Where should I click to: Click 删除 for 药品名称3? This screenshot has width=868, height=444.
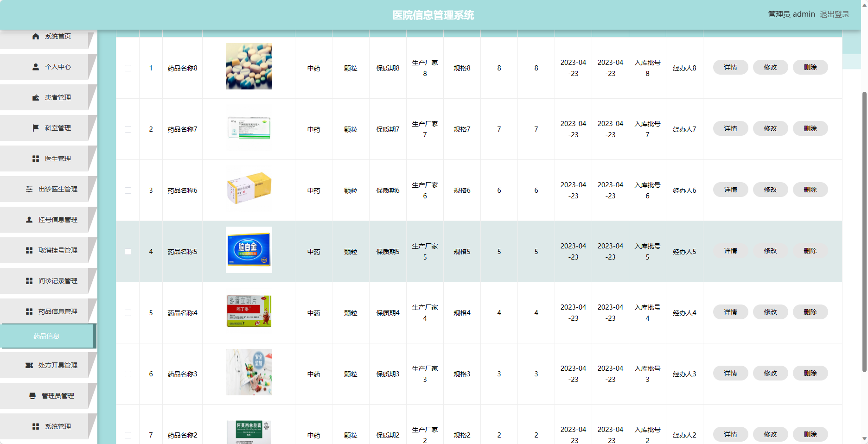810,373
